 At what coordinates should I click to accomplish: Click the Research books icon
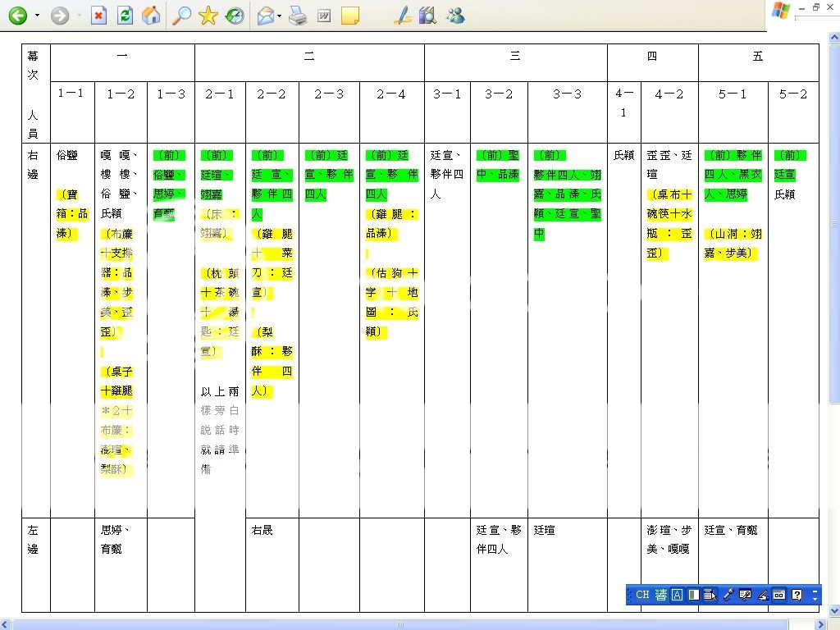[x=427, y=16]
